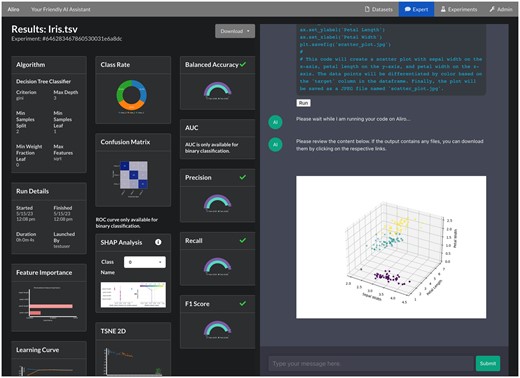
Task: Click the Admin wrench icon
Action: (492, 9)
